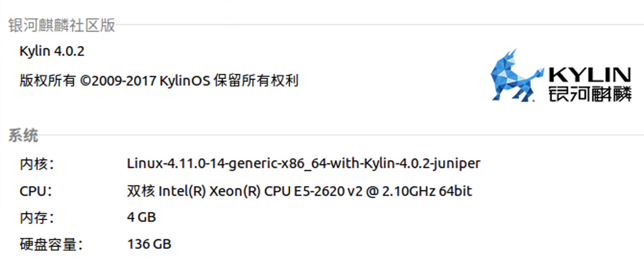Select the KylinOS word in copyright line
This screenshot has height=265, width=644.
click(185, 81)
